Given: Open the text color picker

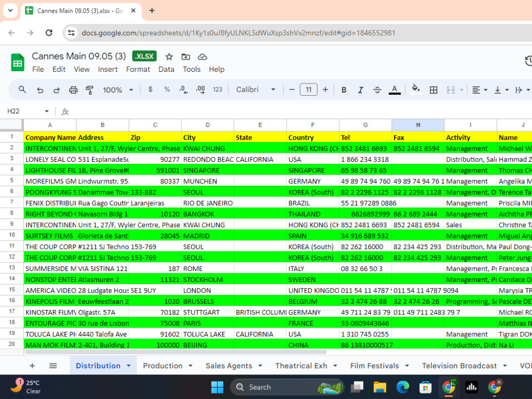Looking at the screenshot, I should click(394, 89).
